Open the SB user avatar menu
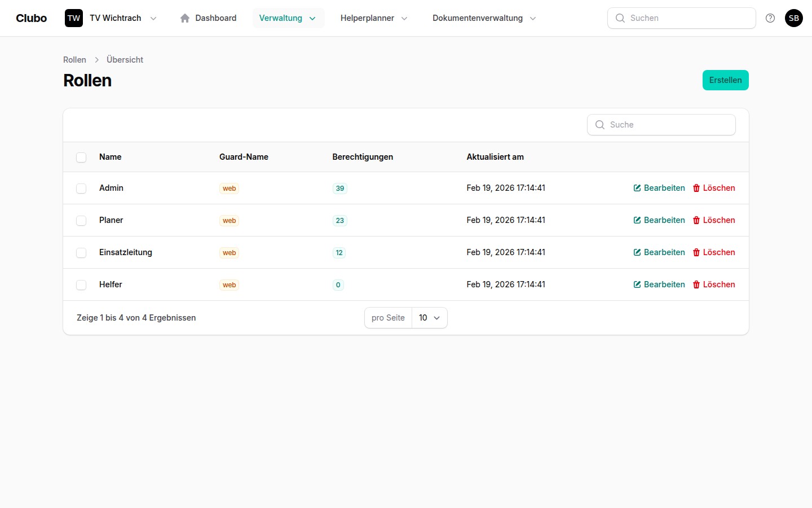The width and height of the screenshot is (812, 508). [x=793, y=18]
